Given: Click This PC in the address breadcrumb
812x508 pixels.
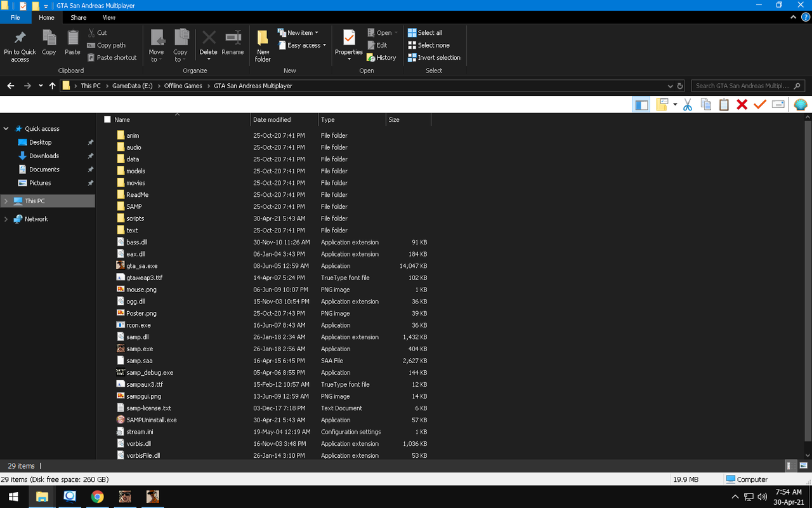Looking at the screenshot, I should tap(91, 86).
